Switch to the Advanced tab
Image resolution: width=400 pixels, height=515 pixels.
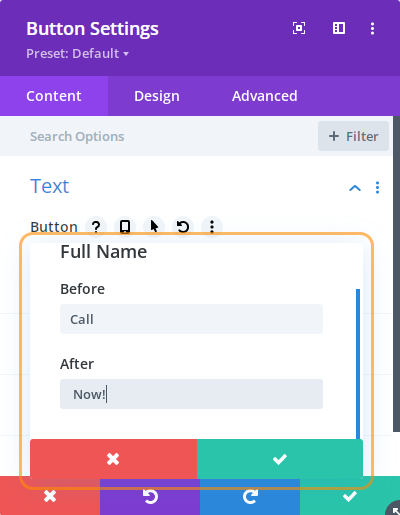pyautogui.click(x=265, y=96)
